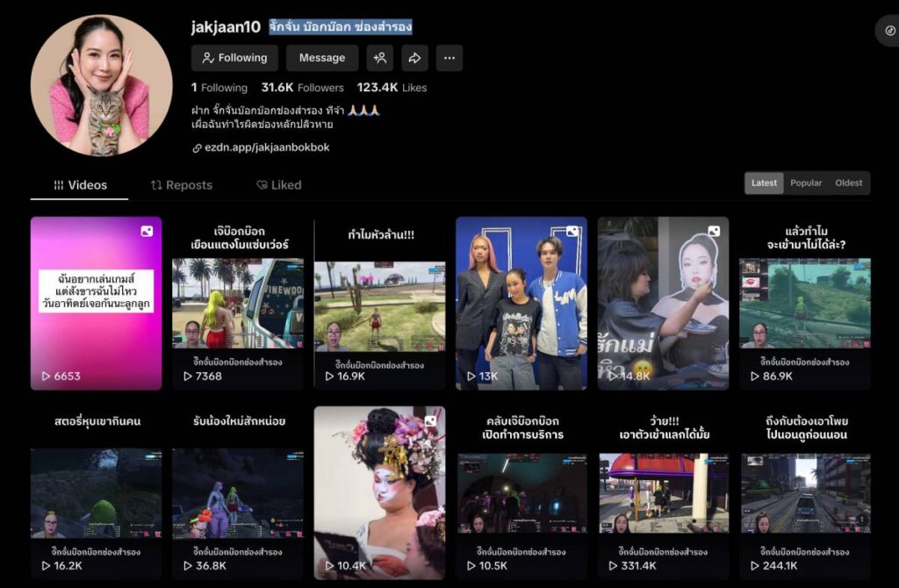Open the video with 244.1K views
This screenshot has height=588, width=899.
[x=805, y=491]
